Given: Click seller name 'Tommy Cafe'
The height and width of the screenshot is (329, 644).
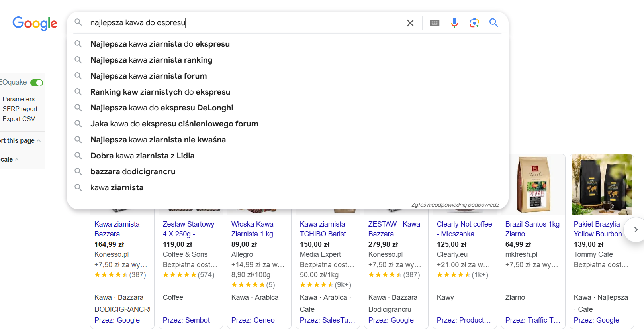Looking at the screenshot, I should pos(593,254).
